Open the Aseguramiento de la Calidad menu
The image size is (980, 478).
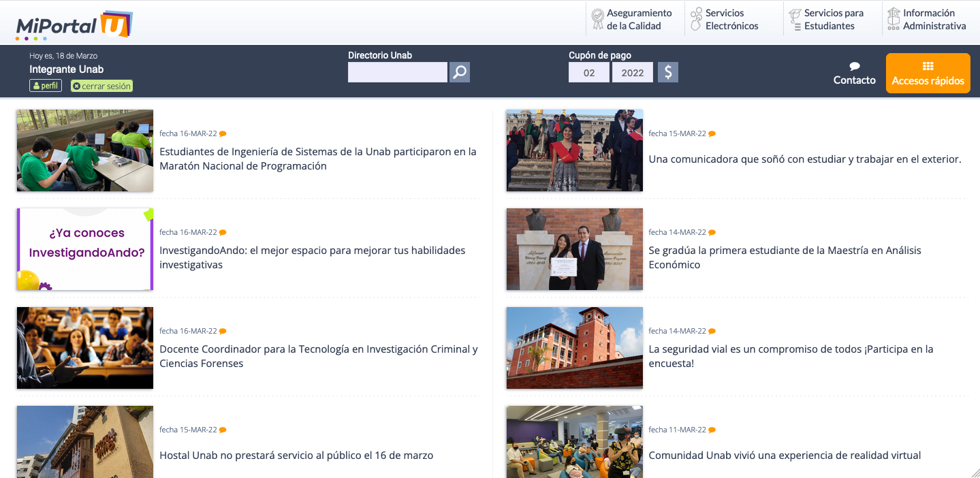[x=639, y=20]
